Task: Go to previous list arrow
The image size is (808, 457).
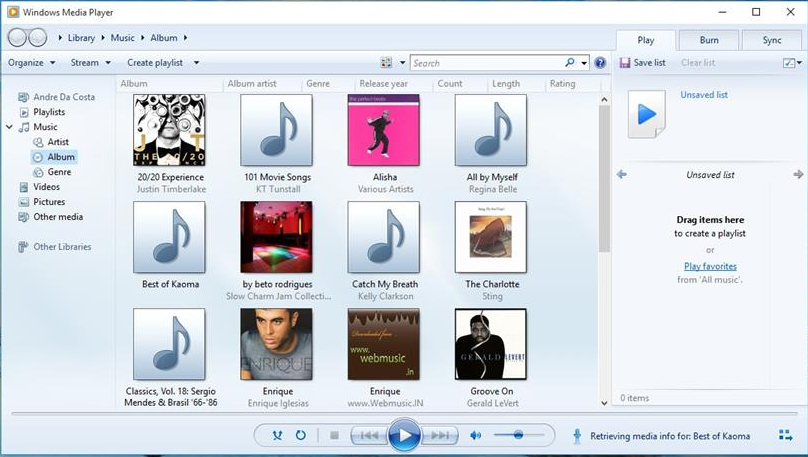Action: coord(622,175)
